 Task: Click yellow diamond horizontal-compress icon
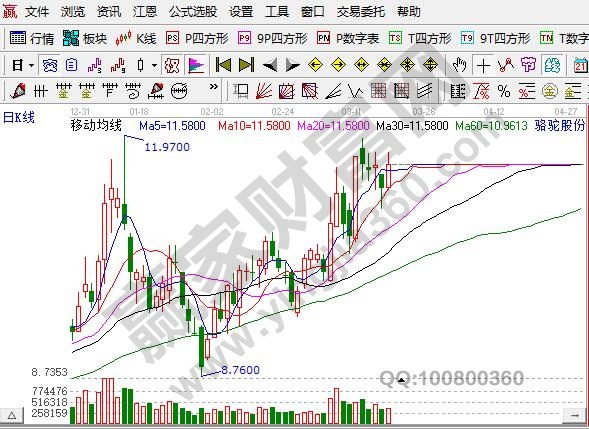(385, 65)
